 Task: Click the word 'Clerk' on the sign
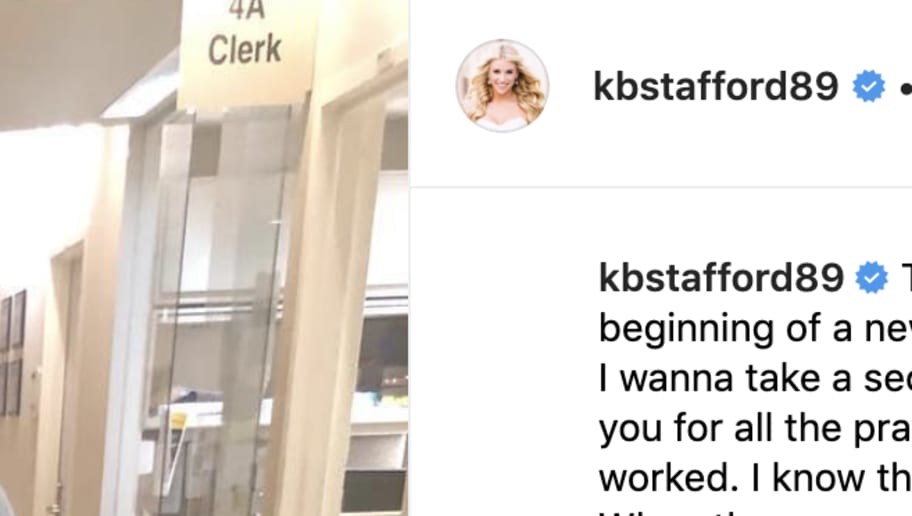point(245,49)
